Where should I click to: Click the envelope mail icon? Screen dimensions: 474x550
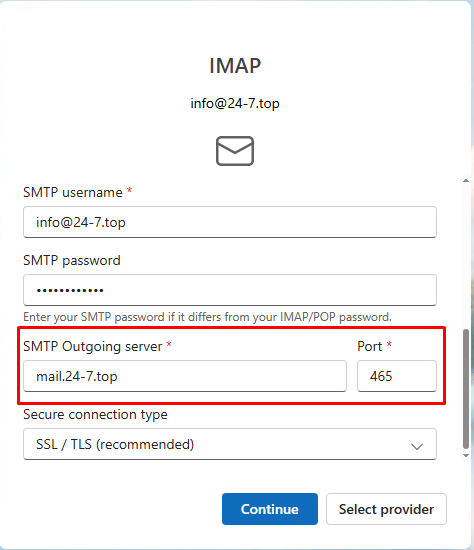(x=235, y=151)
